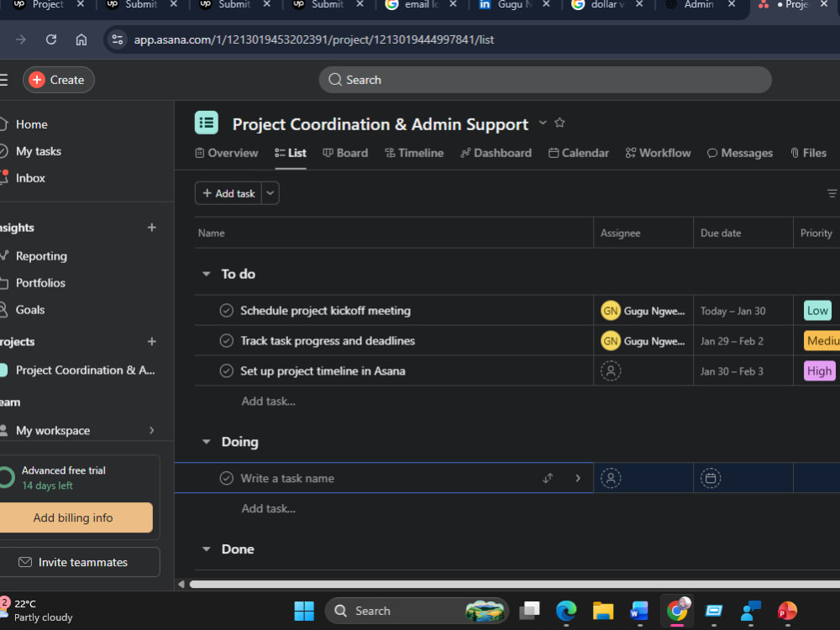Open the due date calendar icon in new task row
Image resolution: width=840 pixels, height=630 pixels.
point(711,478)
